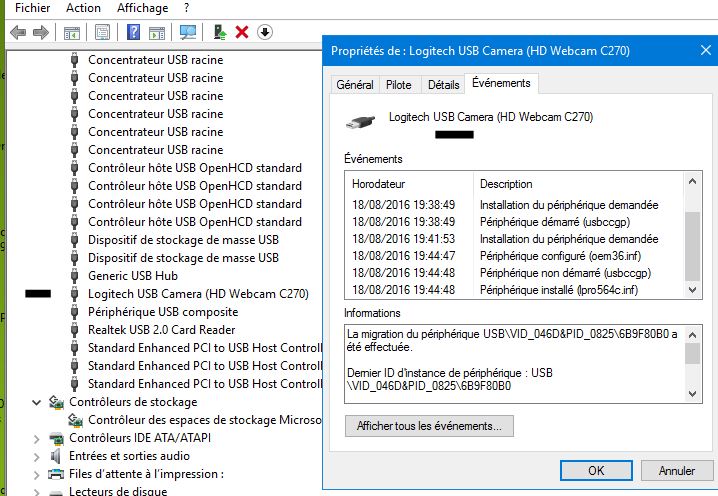The width and height of the screenshot is (718, 496).
Task: Expand the Entrées et sorties audio node
Action: coord(37,457)
